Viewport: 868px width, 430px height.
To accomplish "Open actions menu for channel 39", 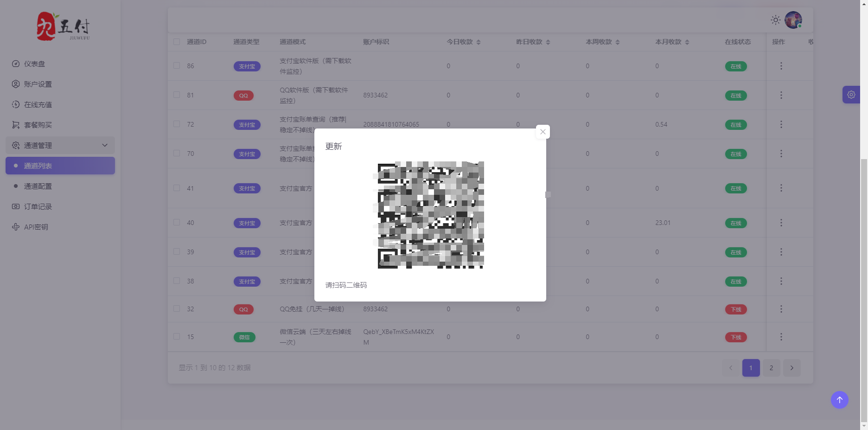I will coord(781,252).
